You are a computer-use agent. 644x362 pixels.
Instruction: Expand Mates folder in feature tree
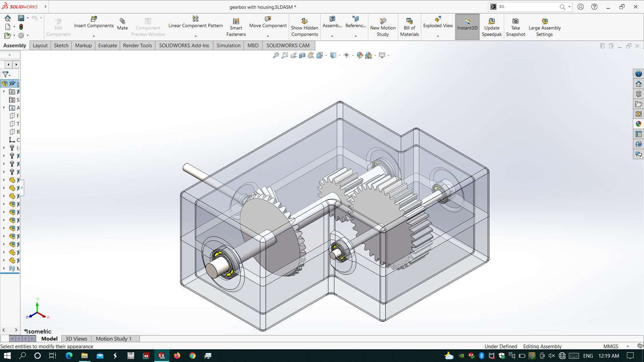4,268
